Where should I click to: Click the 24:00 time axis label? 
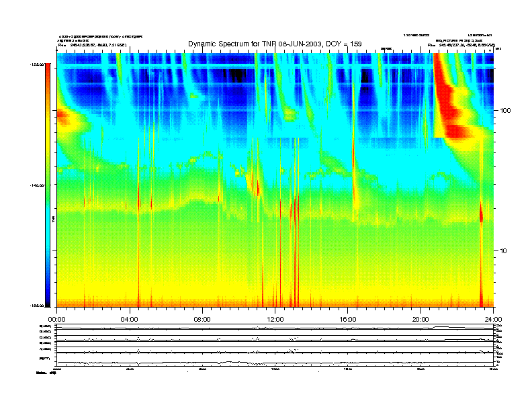[493, 320]
